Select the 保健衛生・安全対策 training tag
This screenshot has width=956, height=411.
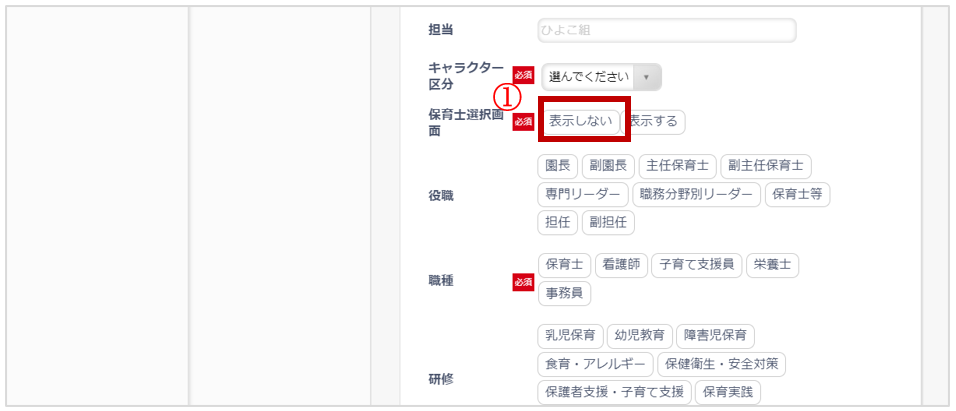coord(721,365)
